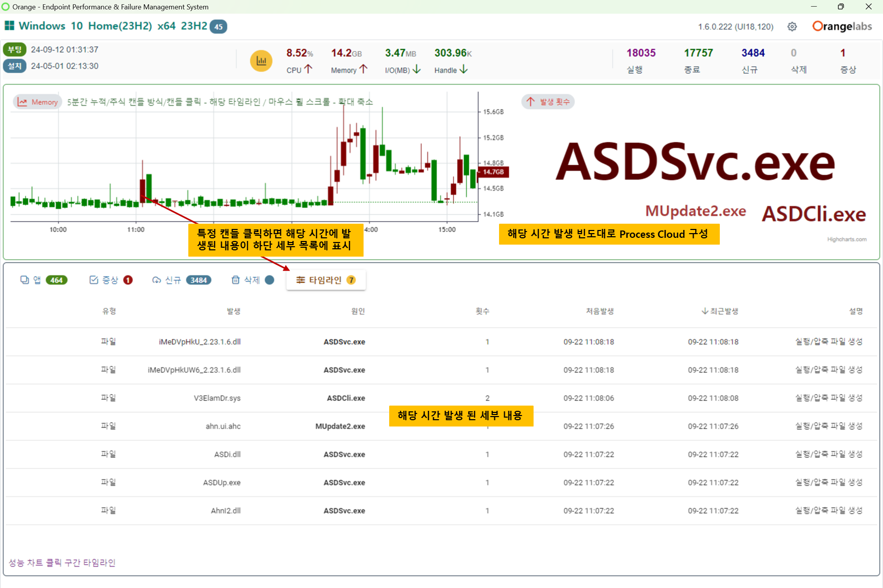Viewport: 883px width, 588px height.
Task: Toggle the Memory chart button
Action: [38, 102]
